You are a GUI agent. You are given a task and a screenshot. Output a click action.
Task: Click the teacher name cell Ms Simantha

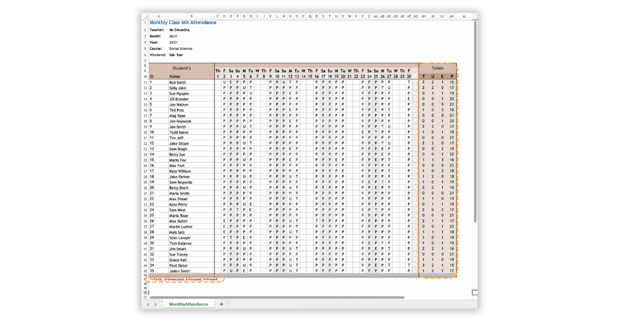point(179,30)
